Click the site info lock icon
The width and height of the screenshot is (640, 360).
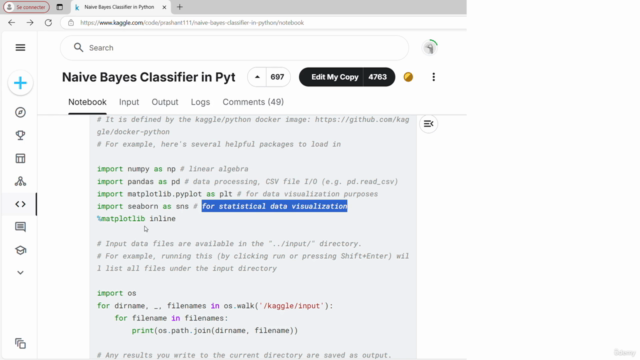pos(71,22)
